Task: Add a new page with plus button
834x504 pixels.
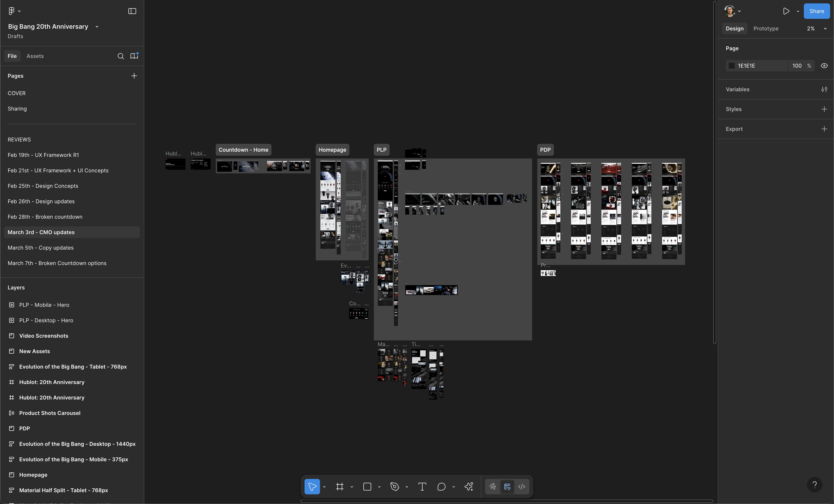Action: (x=134, y=76)
